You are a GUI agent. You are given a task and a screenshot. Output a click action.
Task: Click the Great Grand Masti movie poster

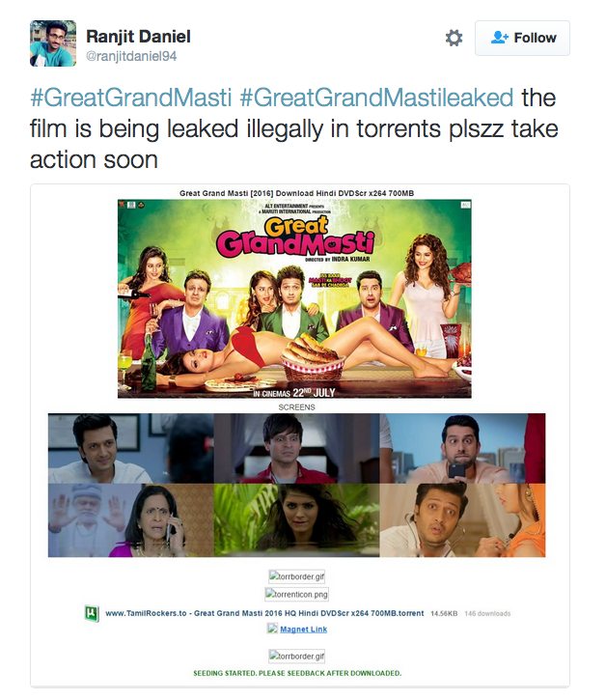coord(294,298)
